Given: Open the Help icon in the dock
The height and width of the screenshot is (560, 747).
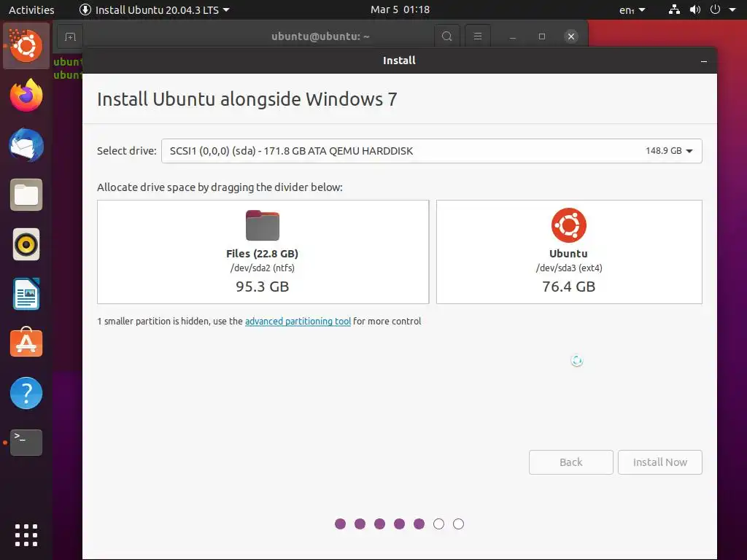Looking at the screenshot, I should pos(26,393).
